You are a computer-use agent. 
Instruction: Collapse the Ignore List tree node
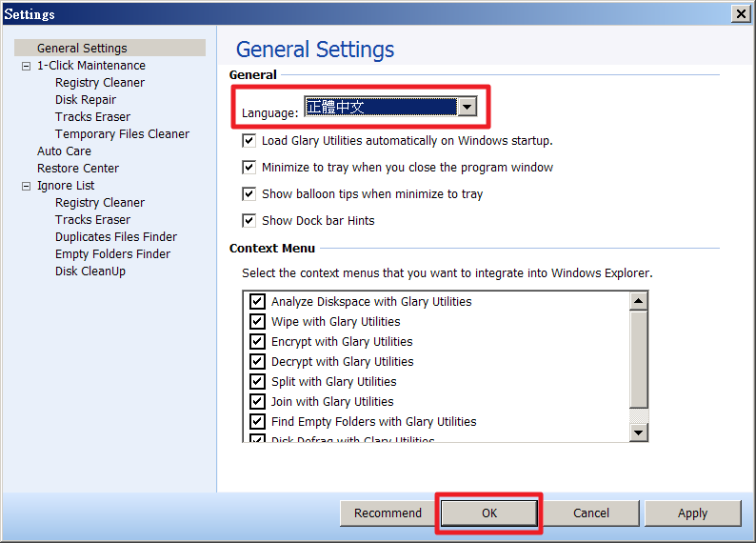26,186
